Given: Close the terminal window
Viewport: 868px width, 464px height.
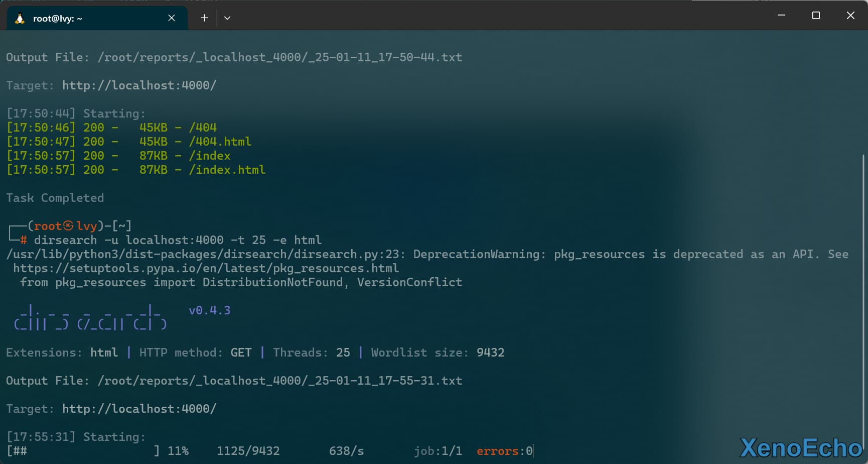Looking at the screenshot, I should (x=850, y=16).
